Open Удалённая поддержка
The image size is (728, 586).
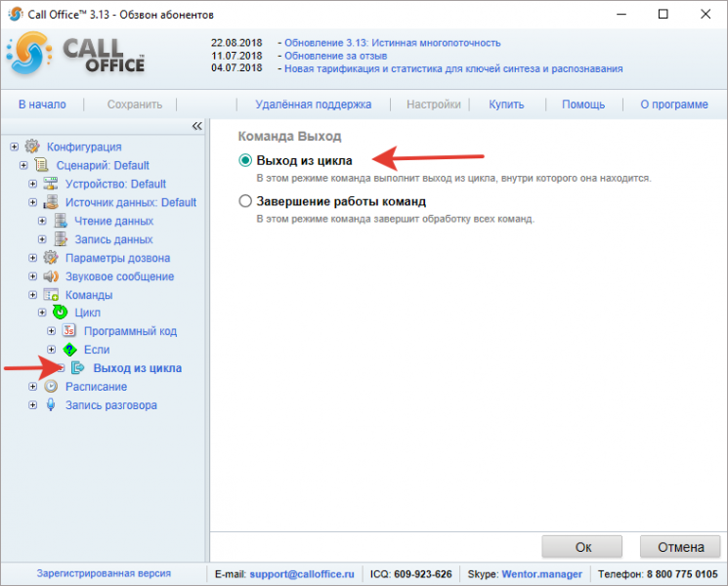[314, 105]
